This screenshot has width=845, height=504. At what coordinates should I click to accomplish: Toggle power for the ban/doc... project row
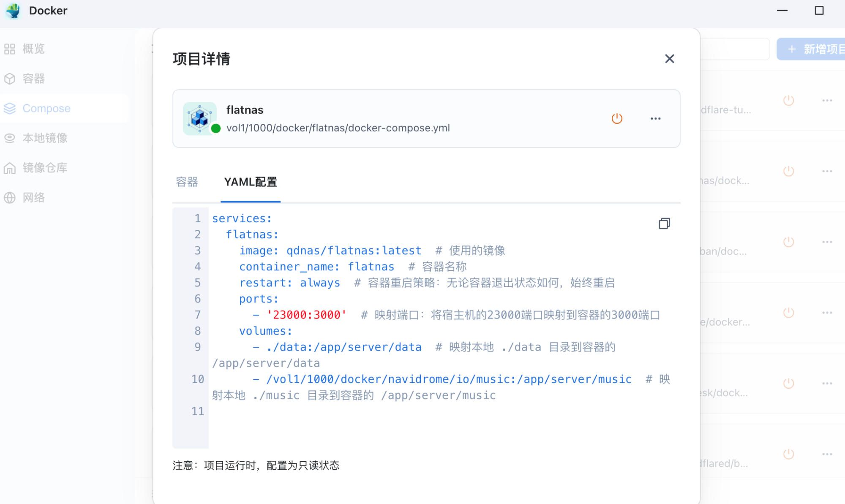[788, 242]
